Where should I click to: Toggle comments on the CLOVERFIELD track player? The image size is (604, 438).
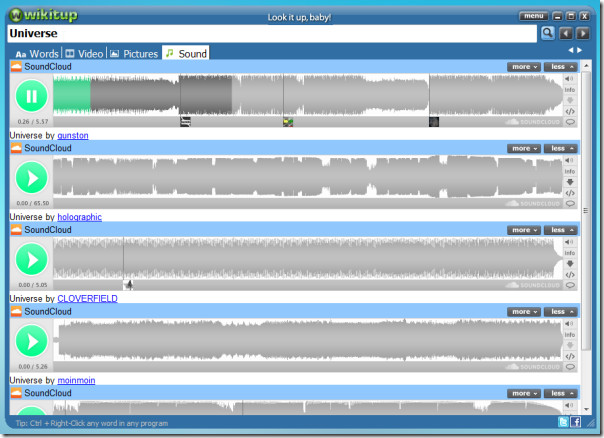coord(570,285)
